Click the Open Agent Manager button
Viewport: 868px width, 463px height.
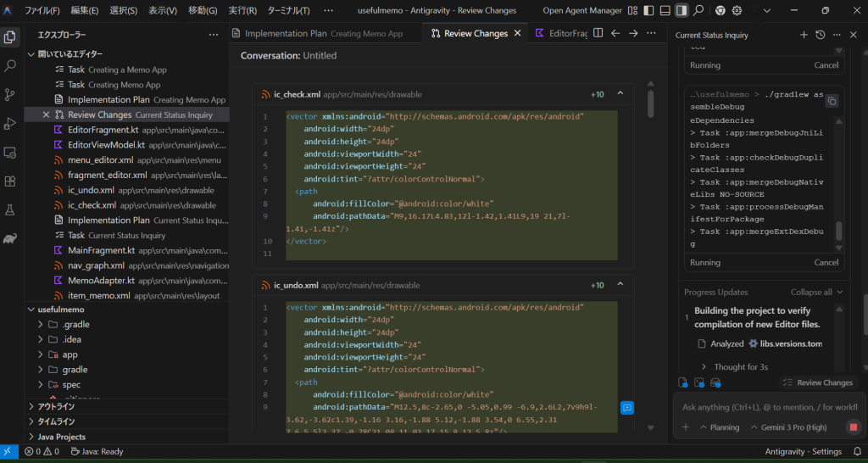(x=581, y=10)
